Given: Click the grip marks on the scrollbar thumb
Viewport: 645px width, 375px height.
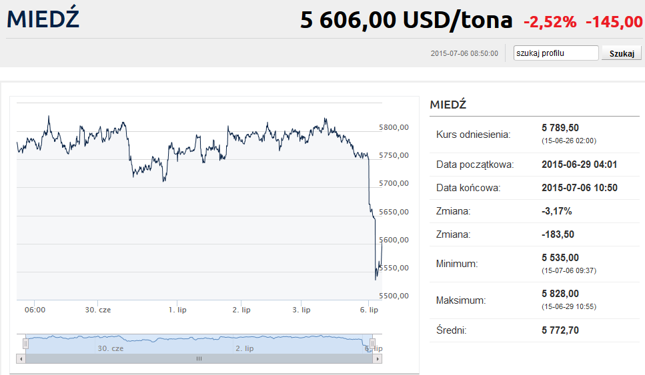Looking at the screenshot, I should coord(199,359).
